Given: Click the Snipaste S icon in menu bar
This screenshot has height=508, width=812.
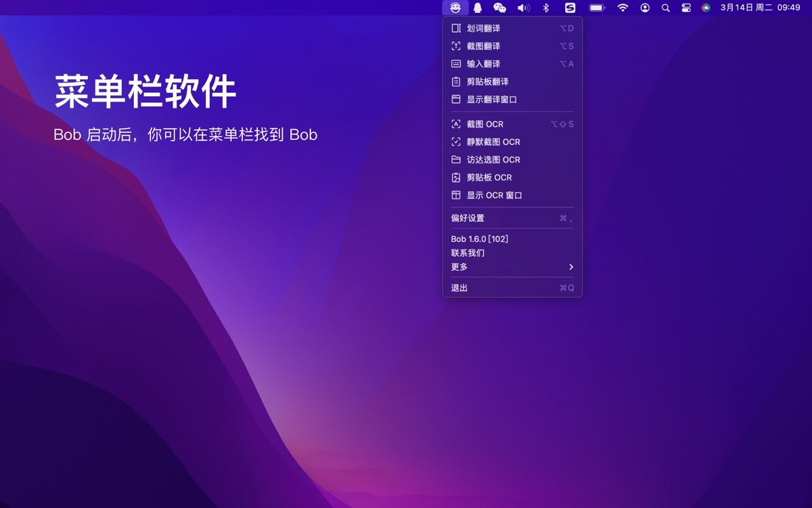Looking at the screenshot, I should (x=570, y=7).
